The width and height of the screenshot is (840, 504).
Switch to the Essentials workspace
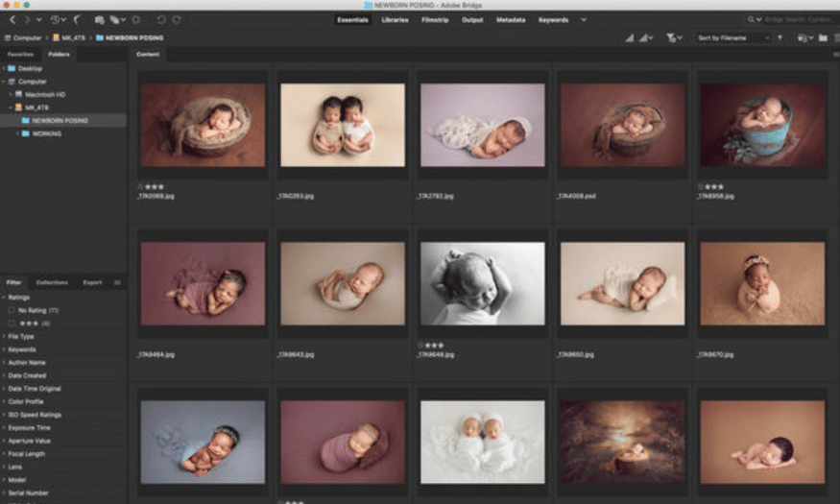coord(352,20)
